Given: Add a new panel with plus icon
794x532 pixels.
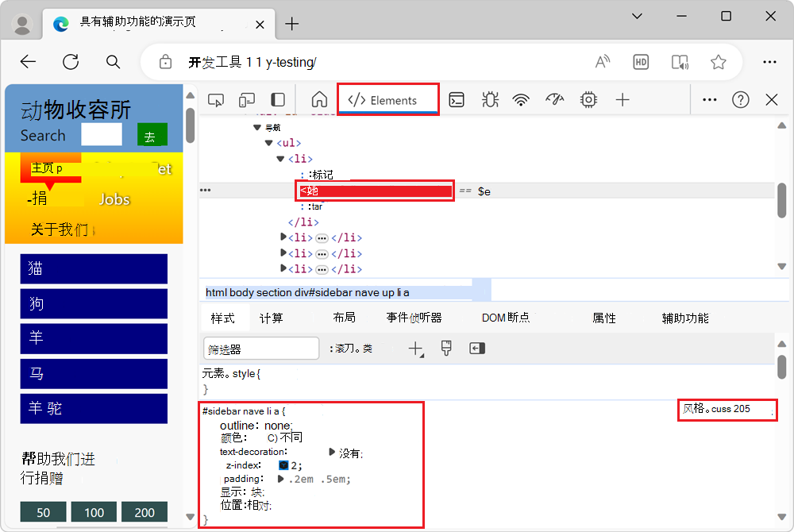Looking at the screenshot, I should 622,99.
